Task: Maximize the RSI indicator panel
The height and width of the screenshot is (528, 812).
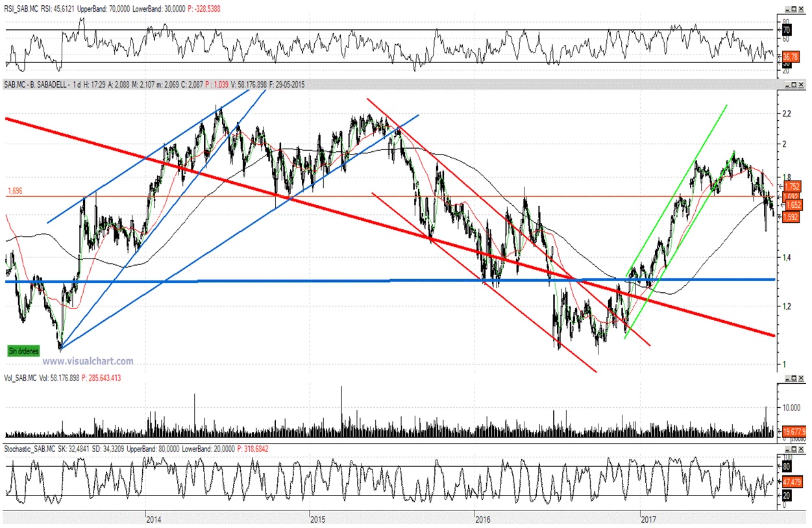Action: [794, 9]
